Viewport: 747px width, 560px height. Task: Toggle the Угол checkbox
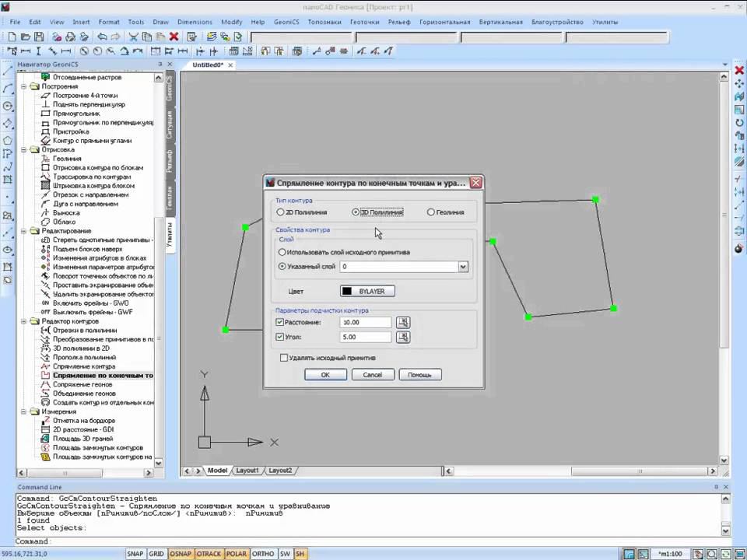[x=279, y=337]
